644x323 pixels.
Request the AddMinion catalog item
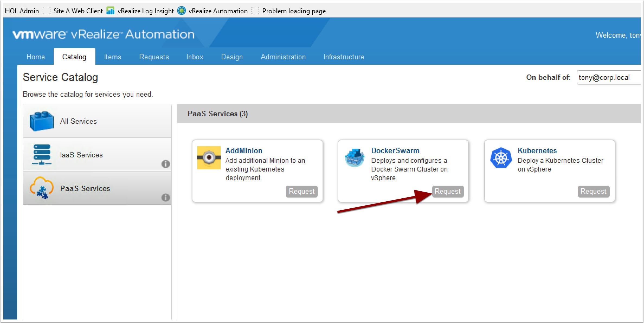(302, 191)
